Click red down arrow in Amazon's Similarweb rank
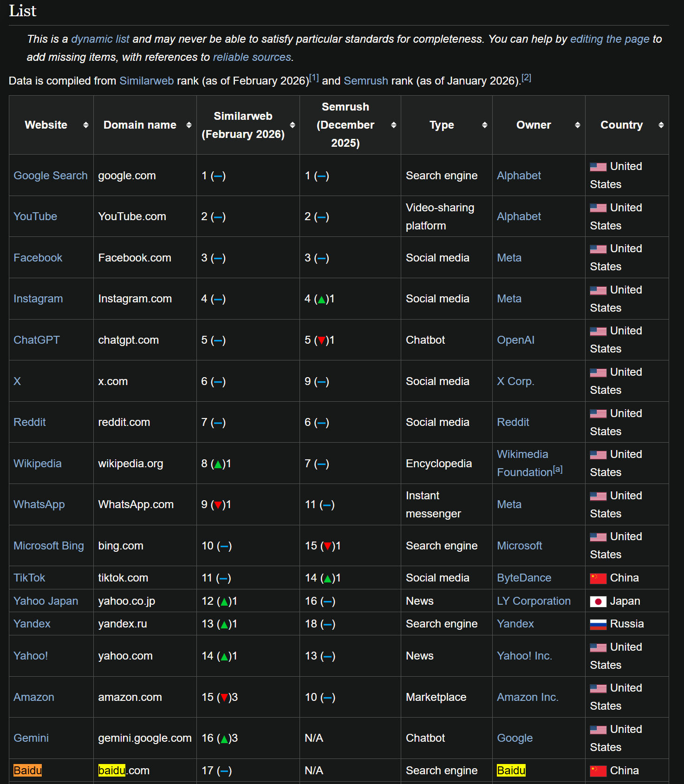The width and height of the screenshot is (684, 784). pos(224,698)
